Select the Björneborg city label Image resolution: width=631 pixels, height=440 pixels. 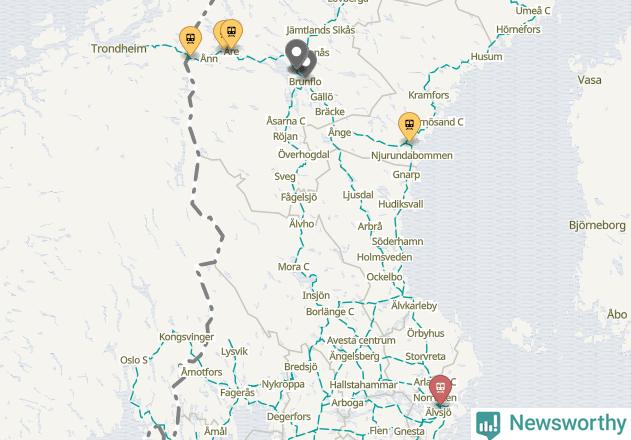coord(597,225)
